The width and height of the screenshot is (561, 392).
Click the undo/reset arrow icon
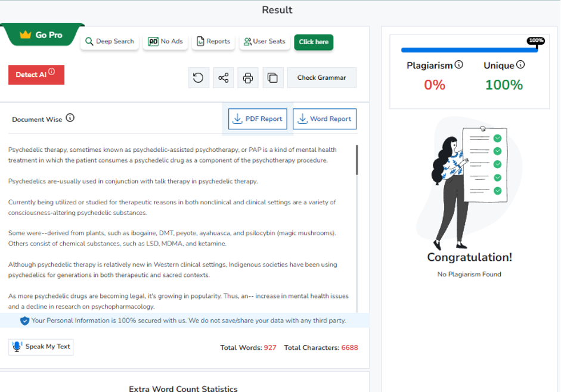pos(199,78)
